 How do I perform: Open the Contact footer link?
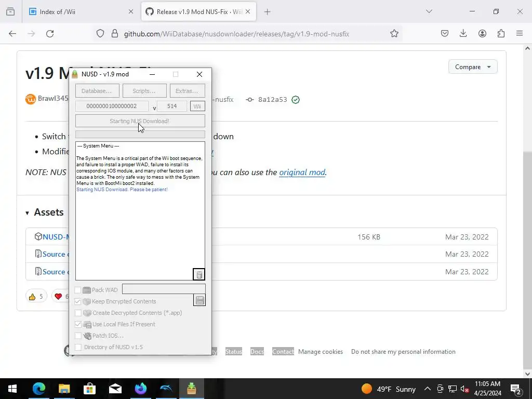(x=283, y=352)
